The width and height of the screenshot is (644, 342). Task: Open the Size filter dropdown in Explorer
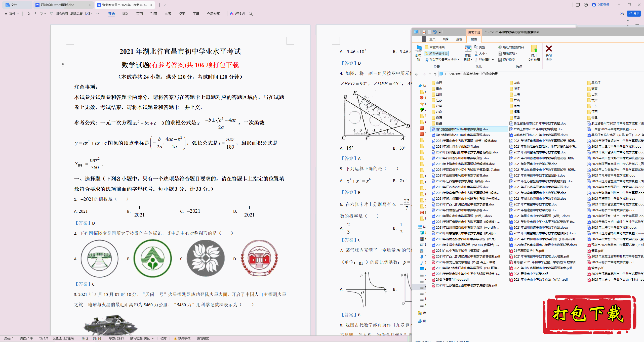[x=481, y=54]
